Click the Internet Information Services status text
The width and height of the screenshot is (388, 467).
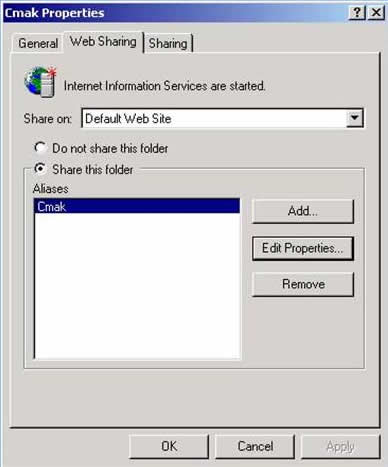165,86
